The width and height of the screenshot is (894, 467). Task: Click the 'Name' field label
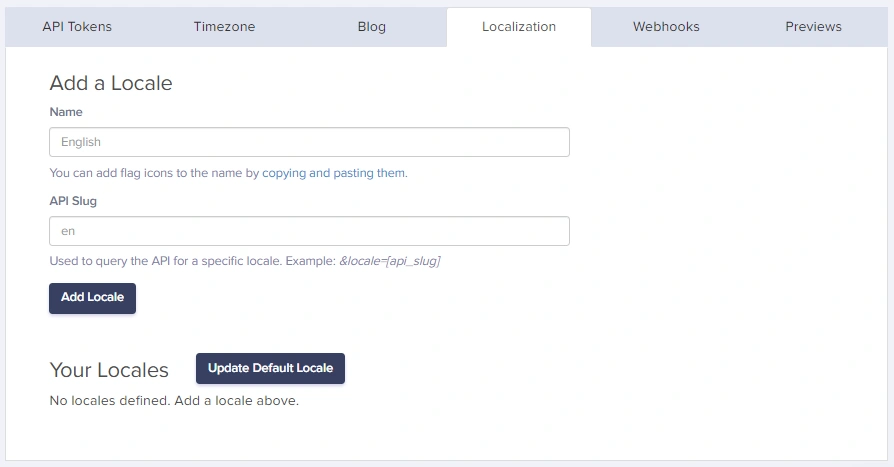66,112
